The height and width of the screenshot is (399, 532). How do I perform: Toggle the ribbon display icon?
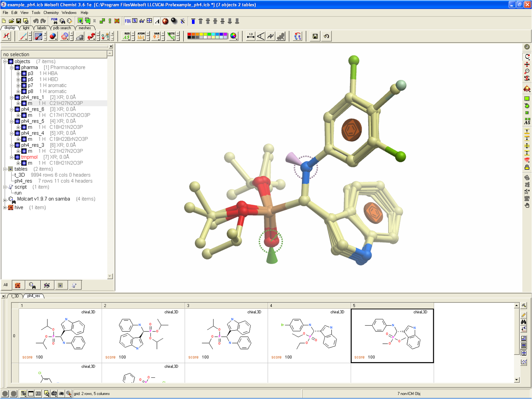pyautogui.click(x=91, y=36)
